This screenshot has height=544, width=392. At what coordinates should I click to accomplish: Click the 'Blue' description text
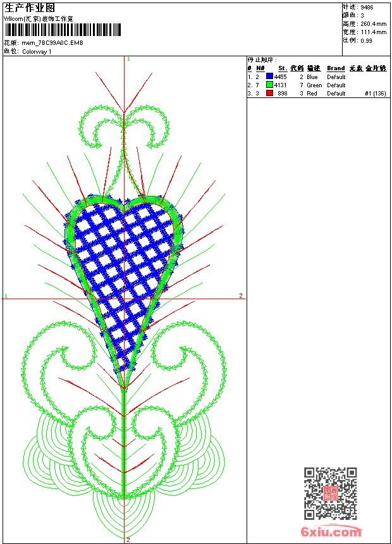tap(312, 77)
